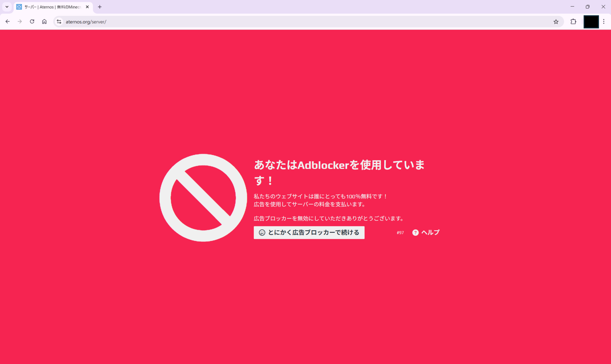The width and height of the screenshot is (611, 364).
Task: Click the home icon in the toolbar
Action: tap(44, 21)
